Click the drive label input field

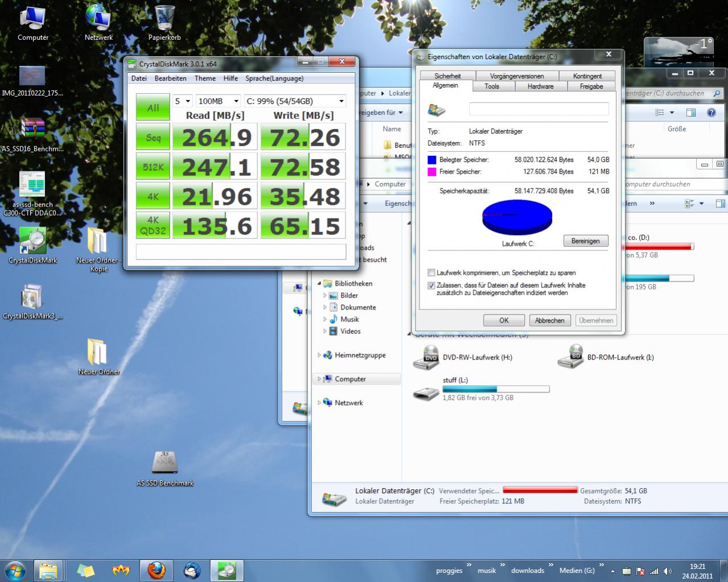(x=538, y=109)
